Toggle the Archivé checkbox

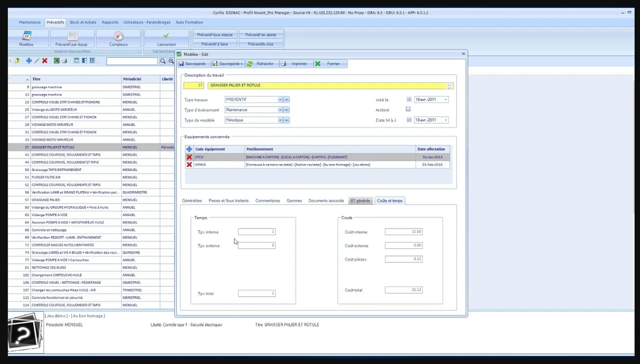408,109
